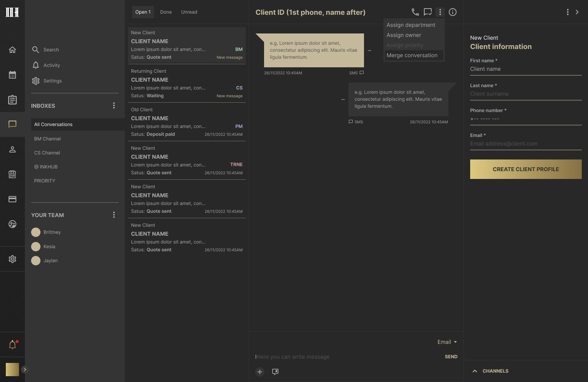Focus the message writing field
Image resolution: width=588 pixels, height=382 pixels.
[x=348, y=357]
